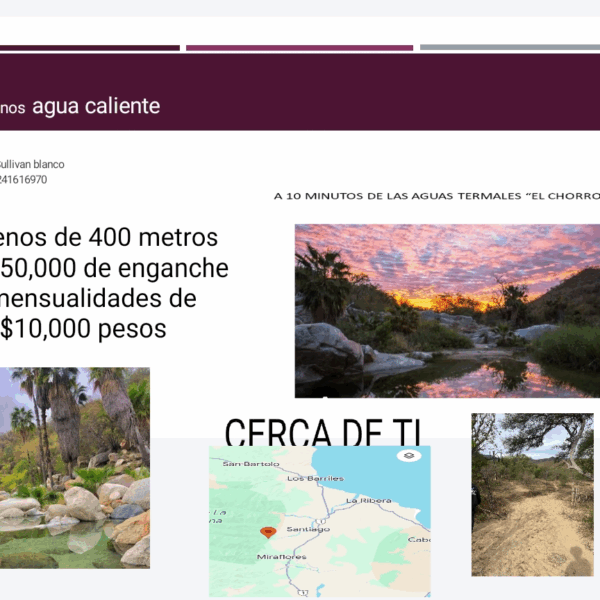Select the sunset river photo
The image size is (600, 600).
[447, 311]
